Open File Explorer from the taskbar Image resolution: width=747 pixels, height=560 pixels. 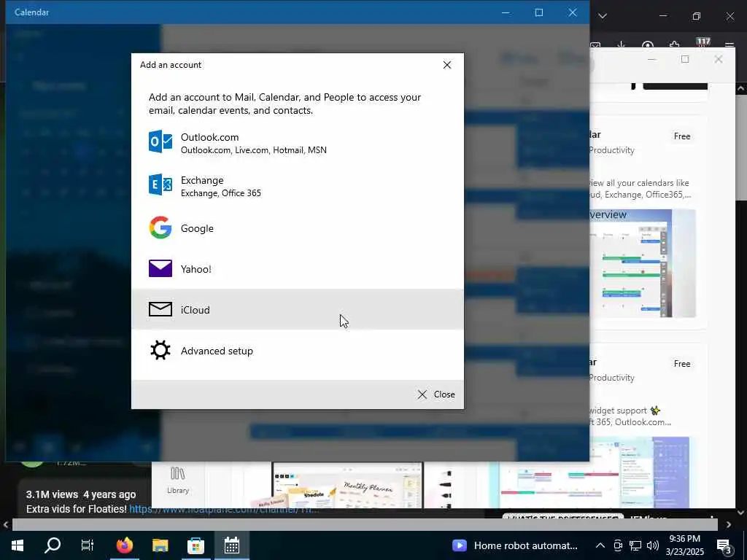pyautogui.click(x=160, y=545)
